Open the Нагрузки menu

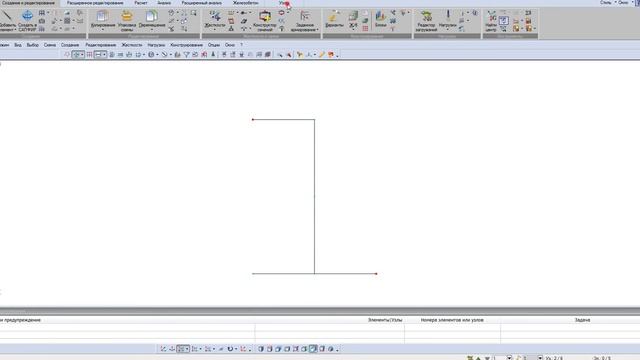pyautogui.click(x=156, y=45)
